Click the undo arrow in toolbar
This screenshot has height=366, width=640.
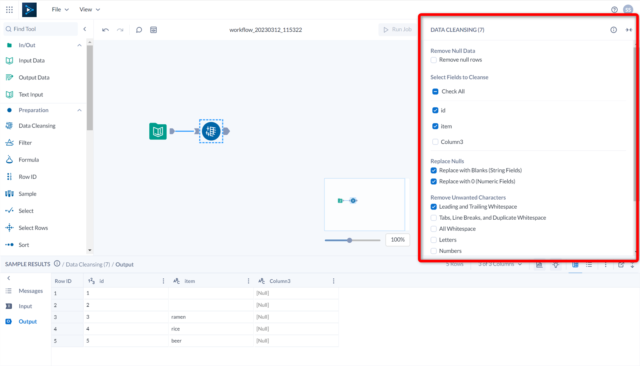105,30
